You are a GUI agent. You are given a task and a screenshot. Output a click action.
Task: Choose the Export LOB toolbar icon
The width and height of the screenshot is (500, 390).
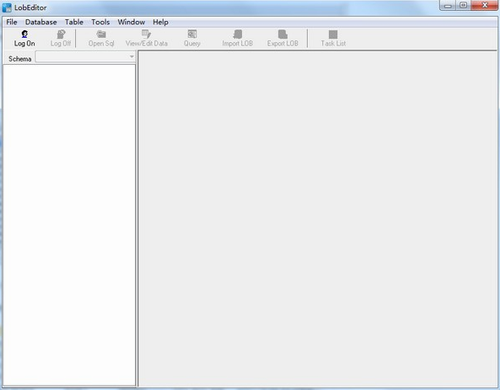click(283, 38)
